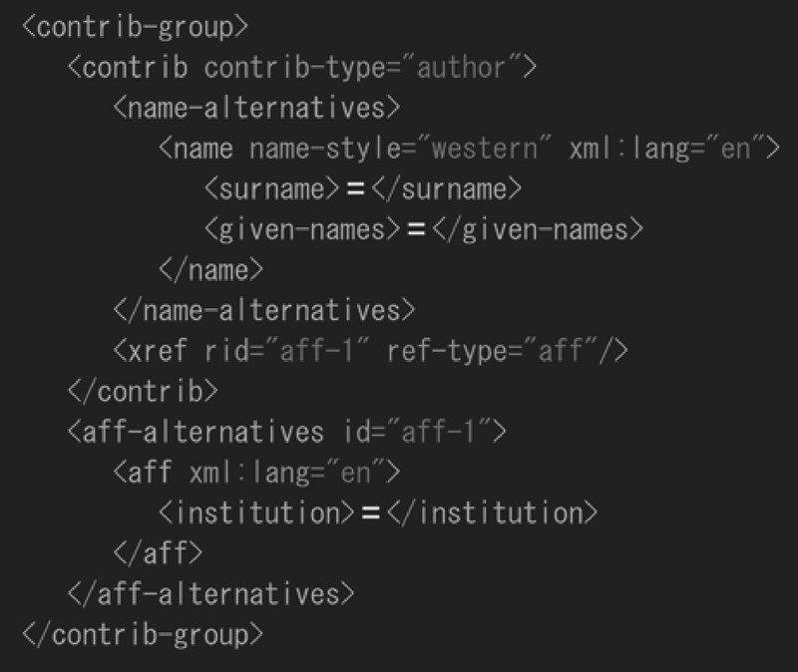Click between the institution tags

(x=370, y=512)
